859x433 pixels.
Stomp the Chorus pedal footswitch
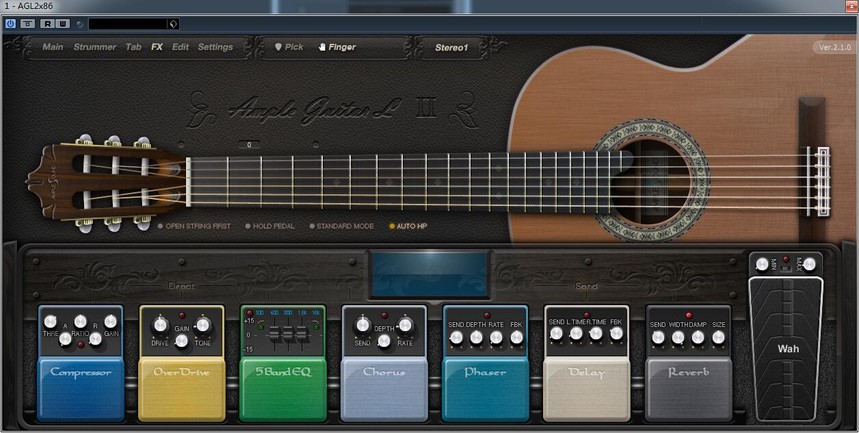coord(383,390)
